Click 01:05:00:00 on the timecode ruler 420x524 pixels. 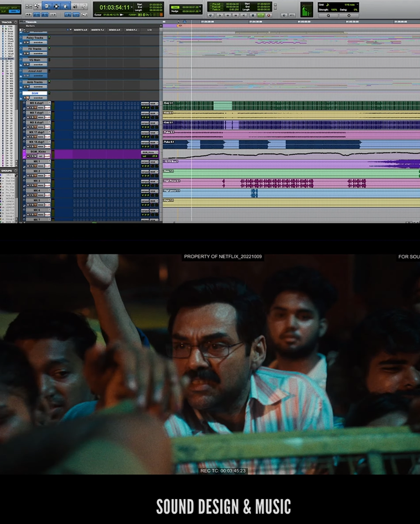click(x=304, y=22)
